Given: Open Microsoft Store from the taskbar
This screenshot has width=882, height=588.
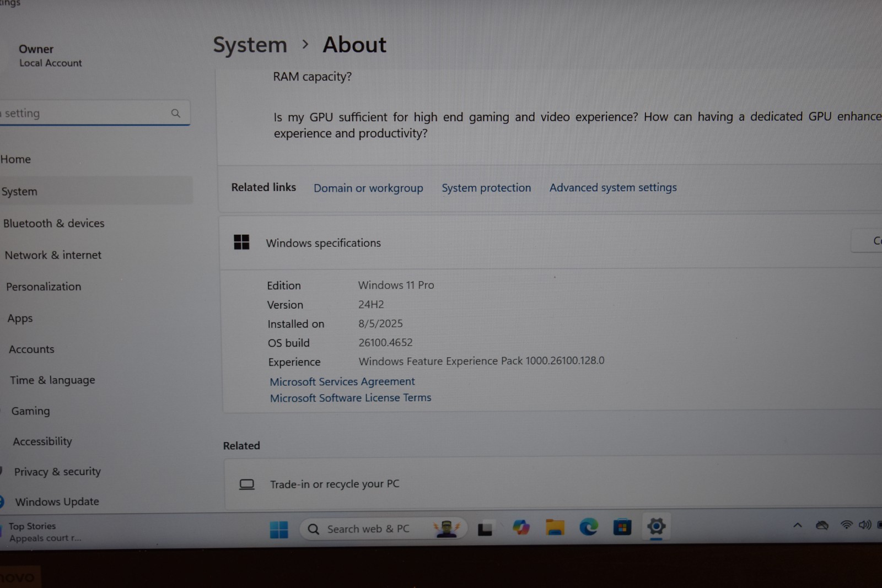Looking at the screenshot, I should [x=622, y=527].
